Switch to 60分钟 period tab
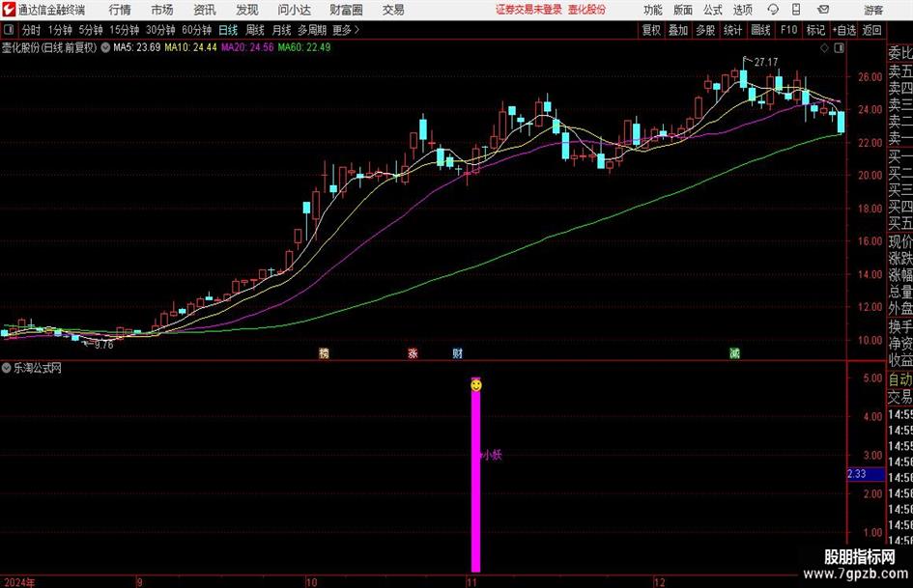 click(x=196, y=30)
